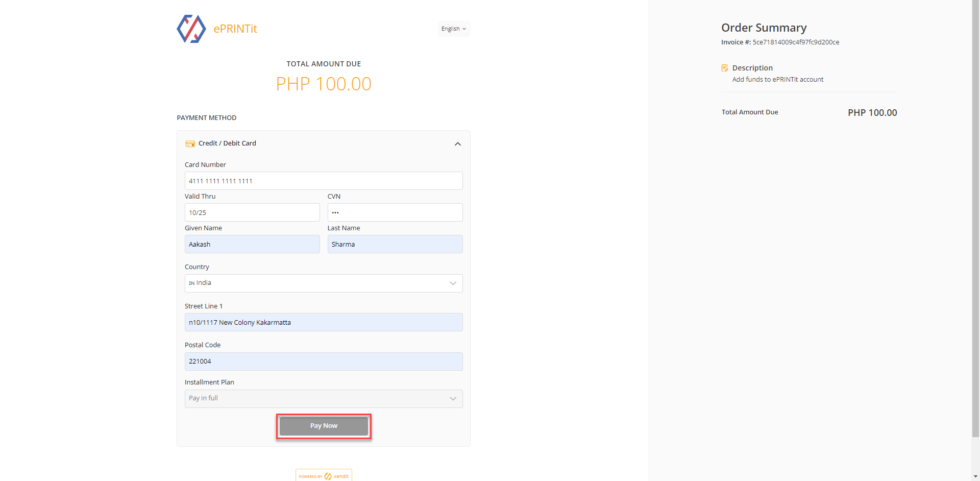980x481 pixels.
Task: Select the CVN input field
Action: tap(395, 212)
